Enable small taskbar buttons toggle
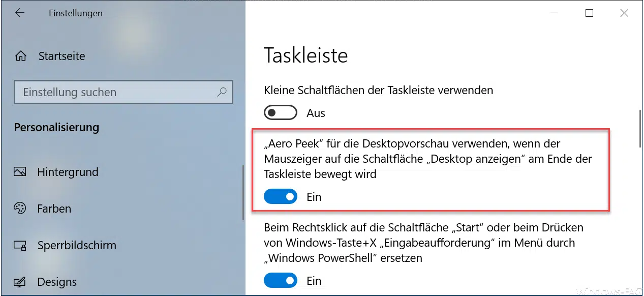This screenshot has height=296, width=644. [x=280, y=113]
